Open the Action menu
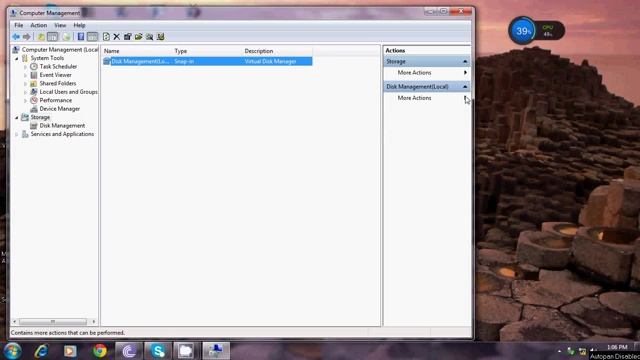Image resolution: width=640 pixels, height=360 pixels. point(39,25)
